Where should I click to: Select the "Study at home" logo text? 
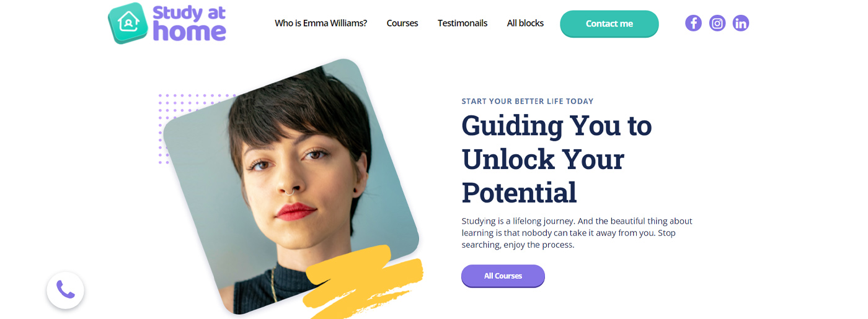pos(189,23)
